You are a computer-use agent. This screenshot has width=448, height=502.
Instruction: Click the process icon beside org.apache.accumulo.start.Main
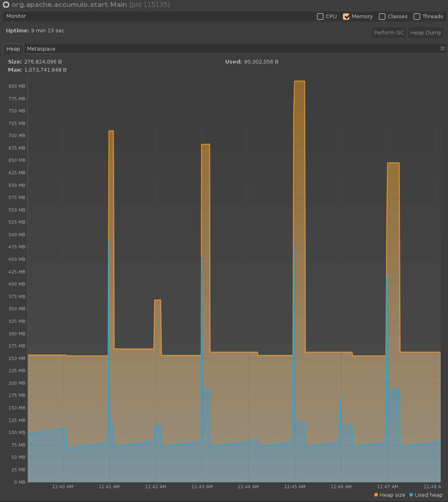[x=6, y=5]
